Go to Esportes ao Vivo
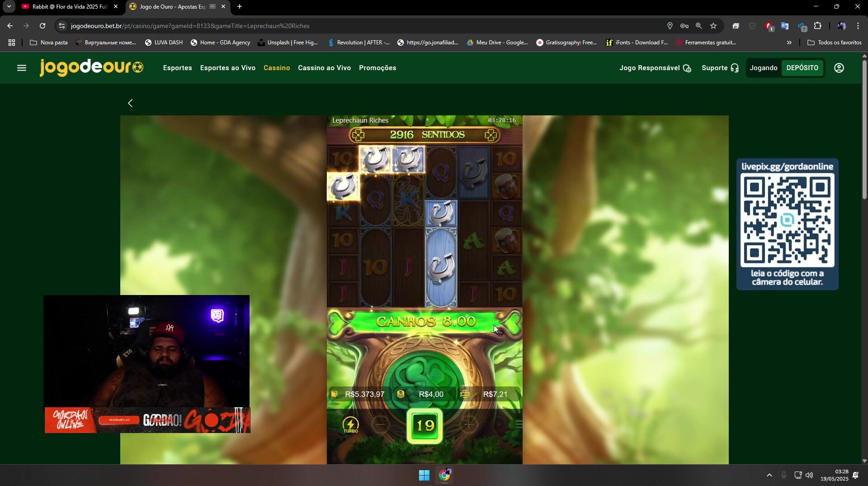This screenshot has height=486, width=868. coord(227,68)
